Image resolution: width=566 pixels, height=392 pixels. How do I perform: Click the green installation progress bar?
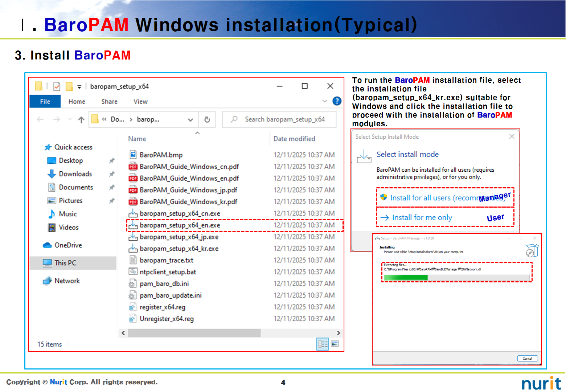pyautogui.click(x=406, y=278)
